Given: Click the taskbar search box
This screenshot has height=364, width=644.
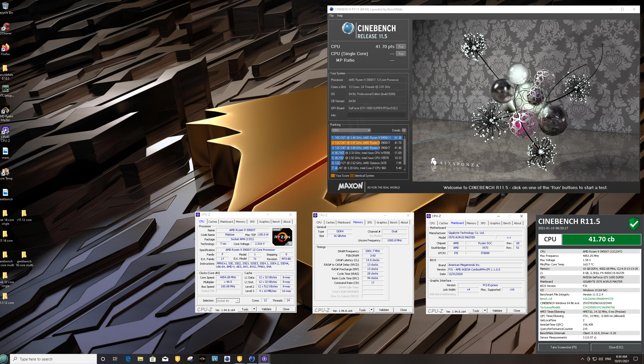Looking at the screenshot, I should click(53, 359).
